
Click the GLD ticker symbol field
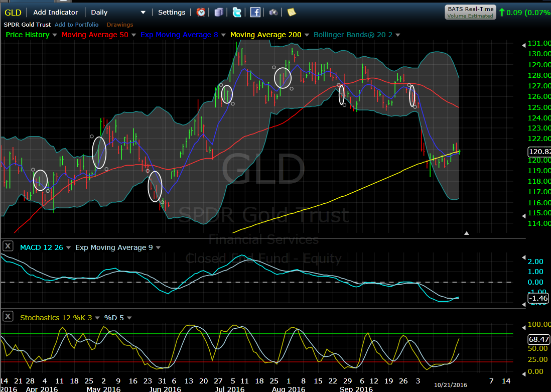(x=13, y=12)
